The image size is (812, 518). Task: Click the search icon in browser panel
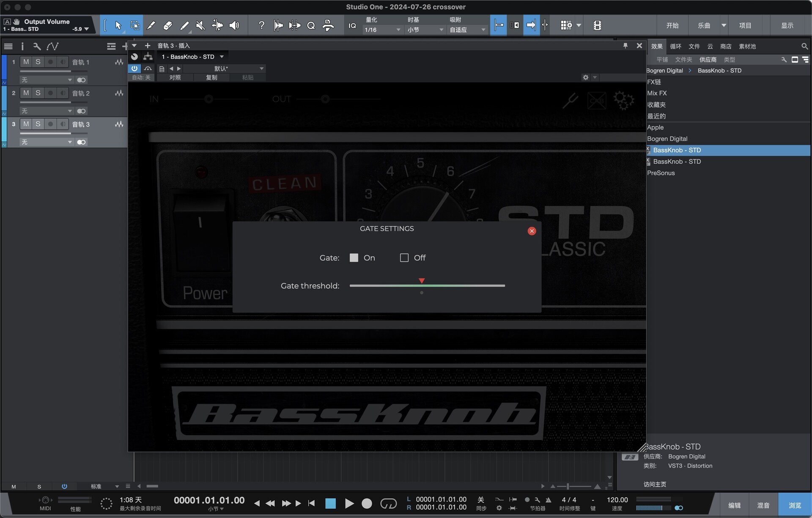tap(804, 46)
